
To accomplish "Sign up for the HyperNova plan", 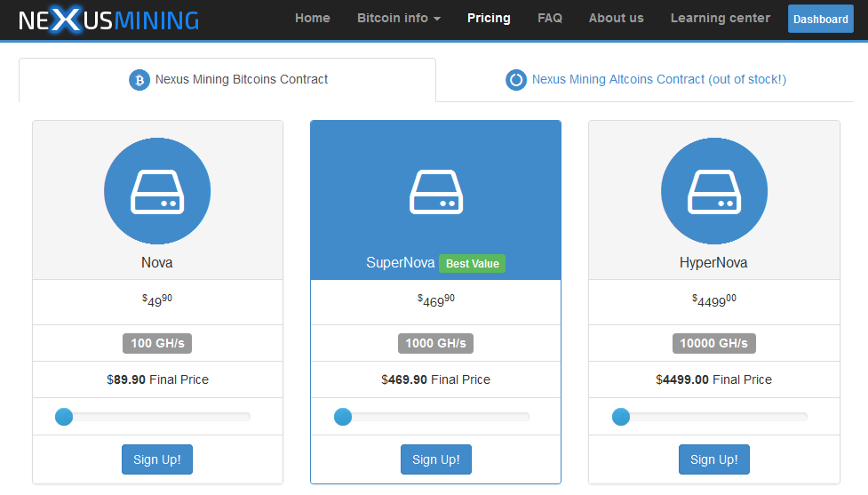I will (x=714, y=459).
